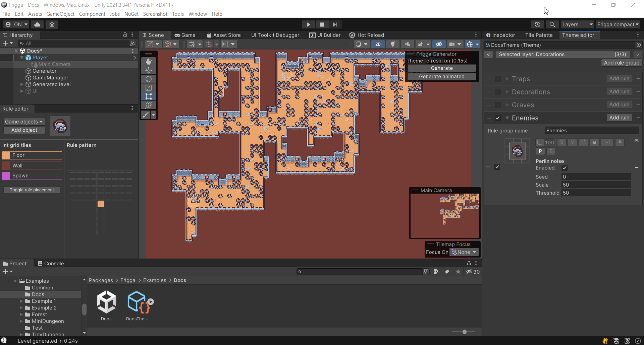The height and width of the screenshot is (345, 644).
Task: Select the Transform tool
Action: point(149,105)
